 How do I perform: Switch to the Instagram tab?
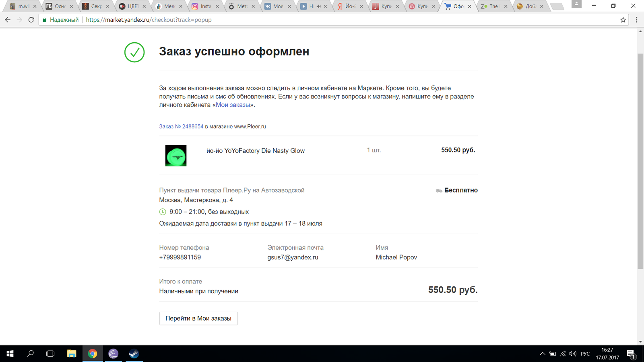[x=205, y=6]
